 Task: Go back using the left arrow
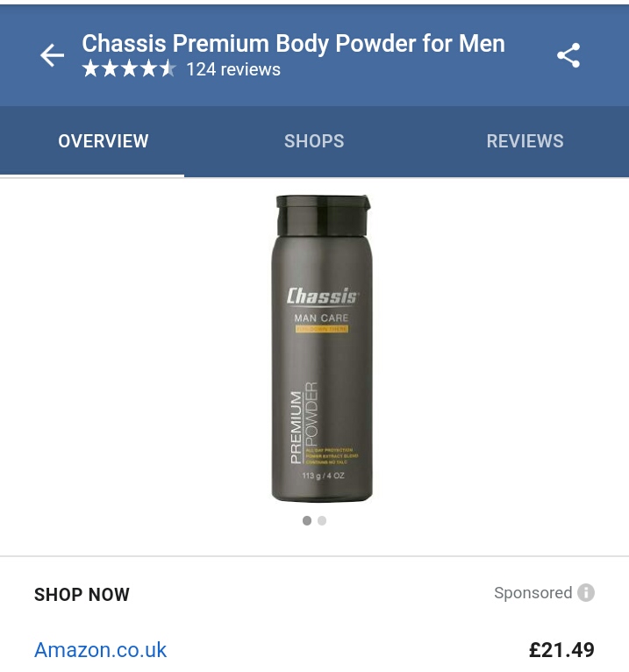coord(52,55)
